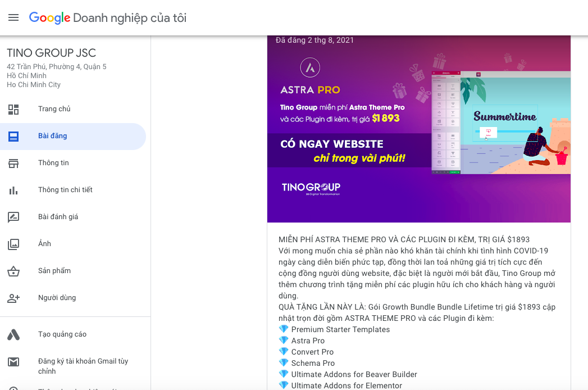This screenshot has height=390, width=588.
Task: Click the Thông tin chi tiết bar-chart icon
Action: pos(13,191)
